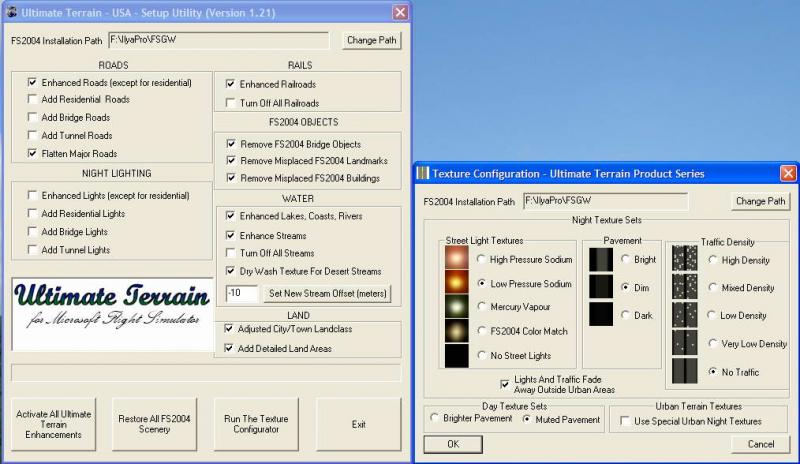The width and height of the screenshot is (800, 464).
Task: Select No Street Lights option
Action: [482, 355]
